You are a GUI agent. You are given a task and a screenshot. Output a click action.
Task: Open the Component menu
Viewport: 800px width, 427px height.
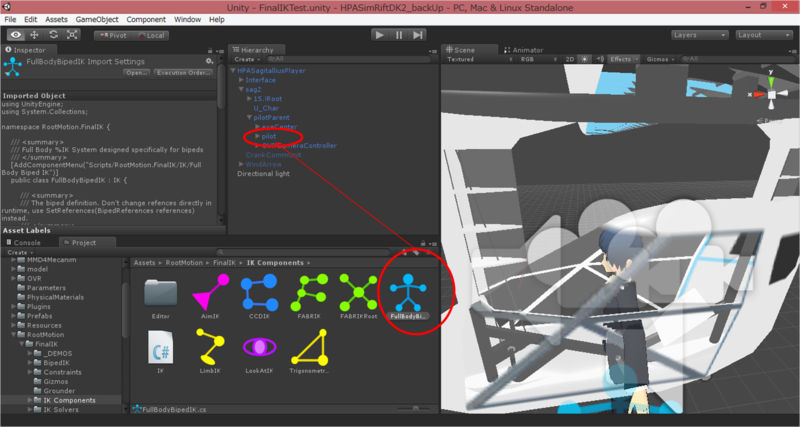146,19
